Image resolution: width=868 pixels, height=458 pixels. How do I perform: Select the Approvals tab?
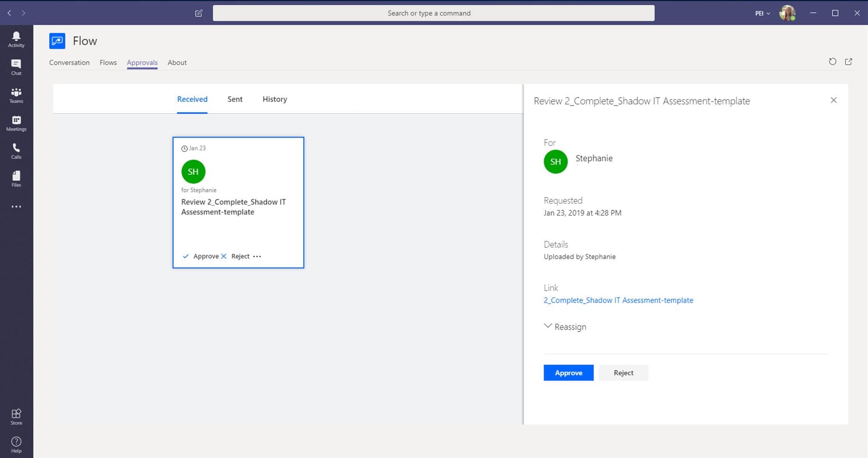142,63
